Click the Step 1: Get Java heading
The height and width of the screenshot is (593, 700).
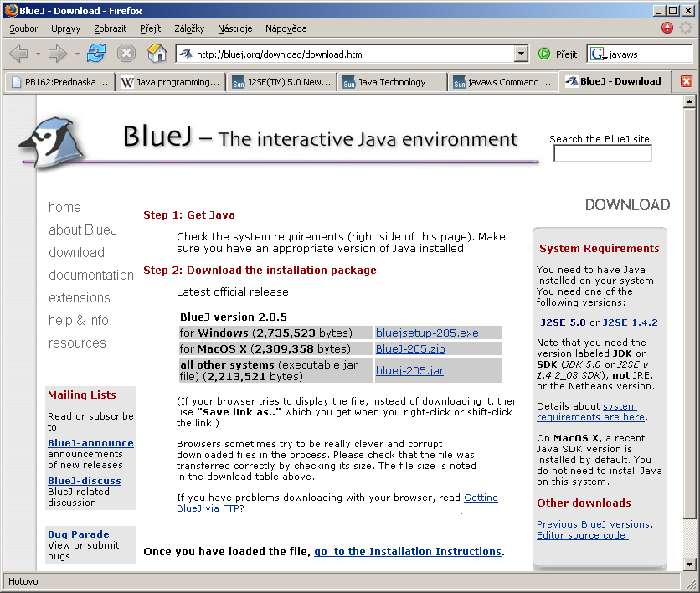(x=189, y=214)
